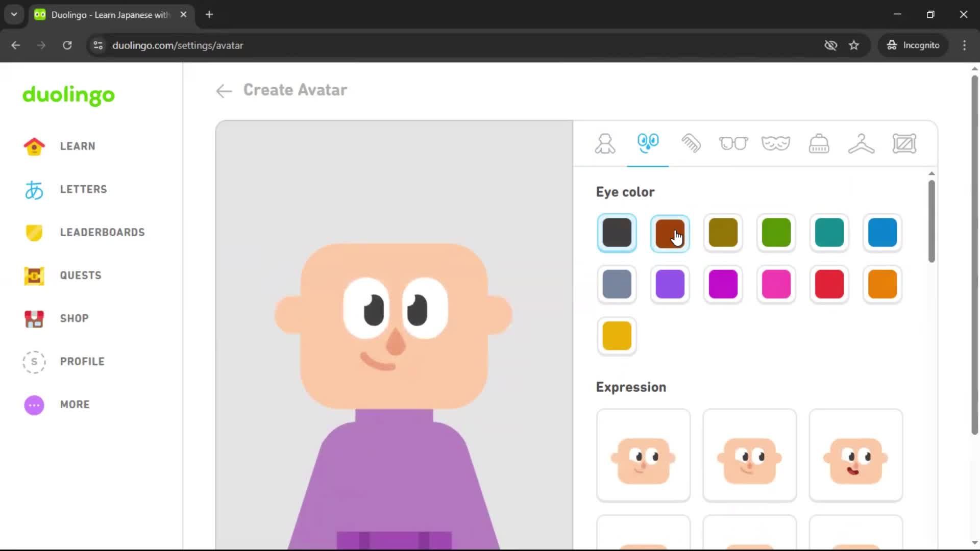Open the facial features mask icon
Viewport: 980px width, 551px height.
(x=776, y=143)
